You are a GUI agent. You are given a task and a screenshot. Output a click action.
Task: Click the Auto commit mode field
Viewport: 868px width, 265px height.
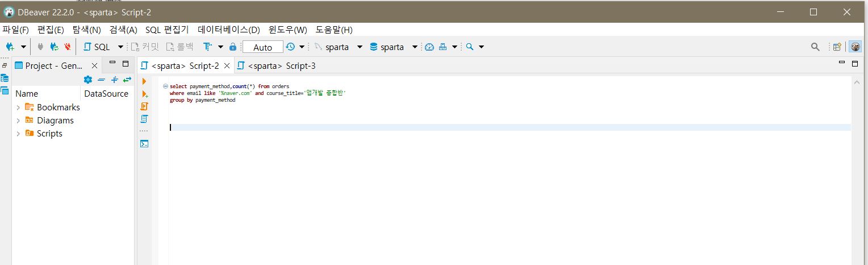point(262,47)
